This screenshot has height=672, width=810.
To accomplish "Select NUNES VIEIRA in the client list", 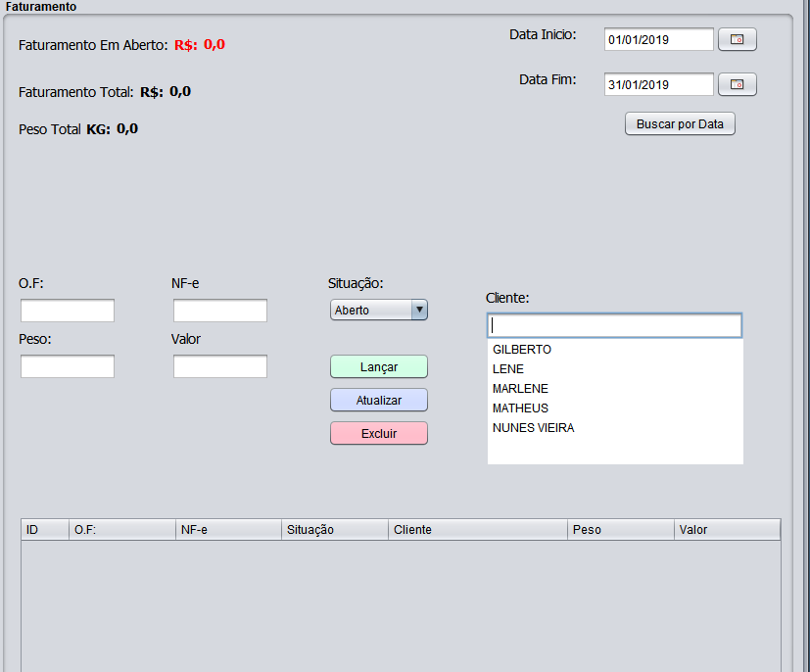I will [x=615, y=428].
